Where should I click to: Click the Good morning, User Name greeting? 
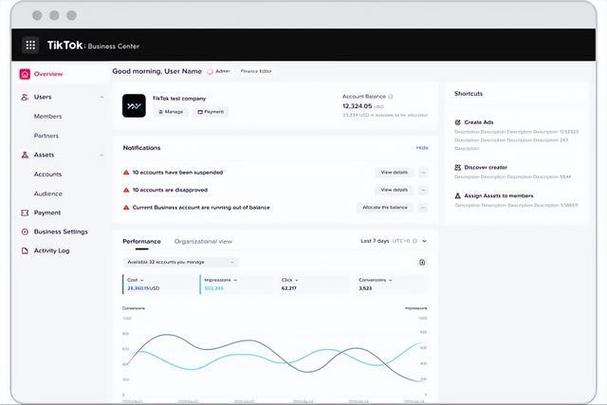[x=157, y=71]
